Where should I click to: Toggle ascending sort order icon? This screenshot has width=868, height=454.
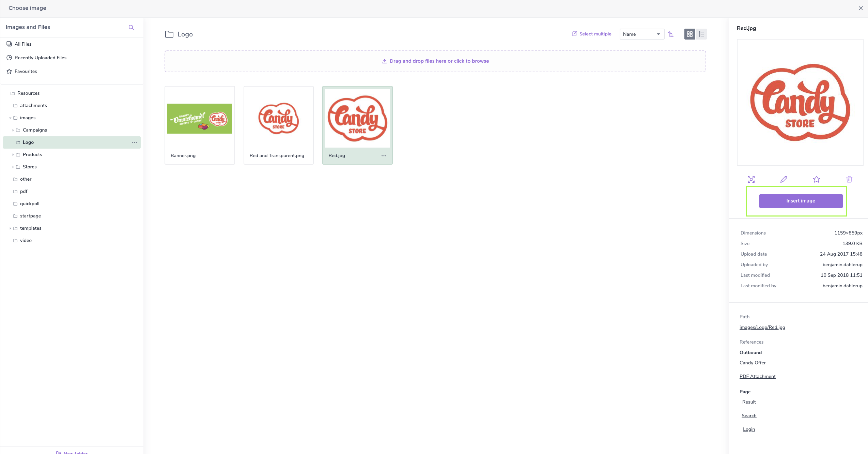671,34
